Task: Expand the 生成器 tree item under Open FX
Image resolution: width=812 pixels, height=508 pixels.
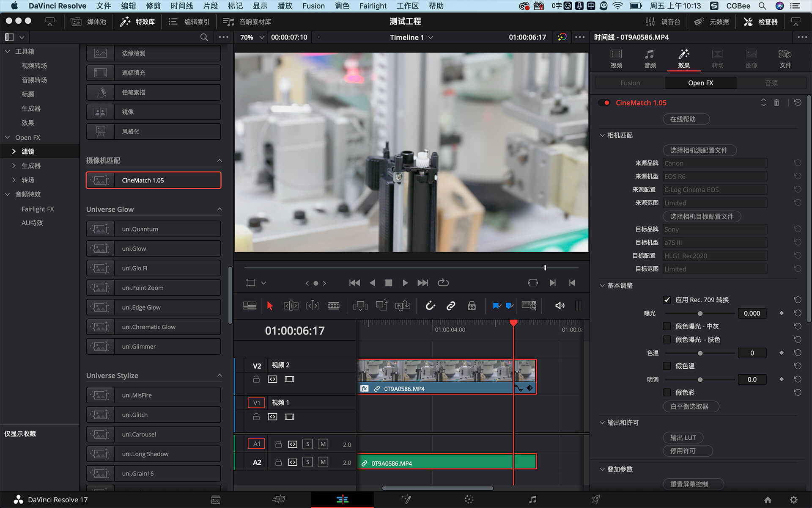Action: coord(14,166)
